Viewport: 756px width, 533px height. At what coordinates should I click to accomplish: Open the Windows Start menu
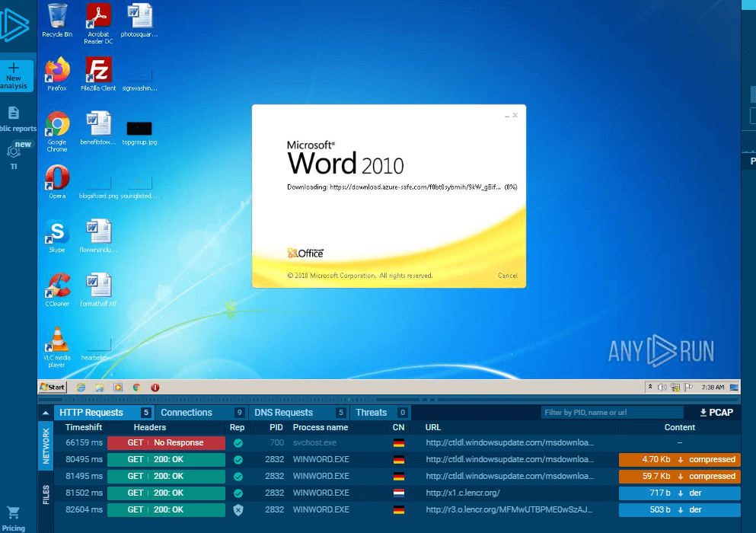pyautogui.click(x=53, y=387)
